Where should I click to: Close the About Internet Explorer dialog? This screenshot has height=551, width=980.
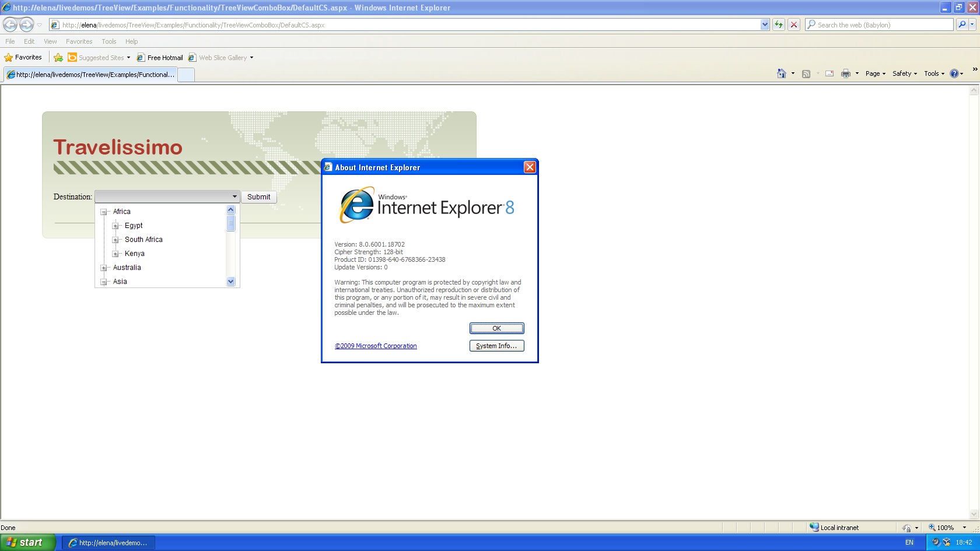click(x=530, y=167)
